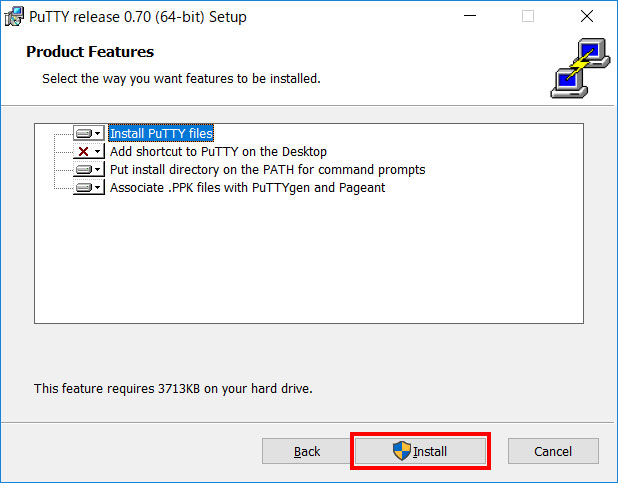Screen dimensions: 618x483
Task: Click the drive icon beside Install PuTTY files
Action: tap(84, 134)
